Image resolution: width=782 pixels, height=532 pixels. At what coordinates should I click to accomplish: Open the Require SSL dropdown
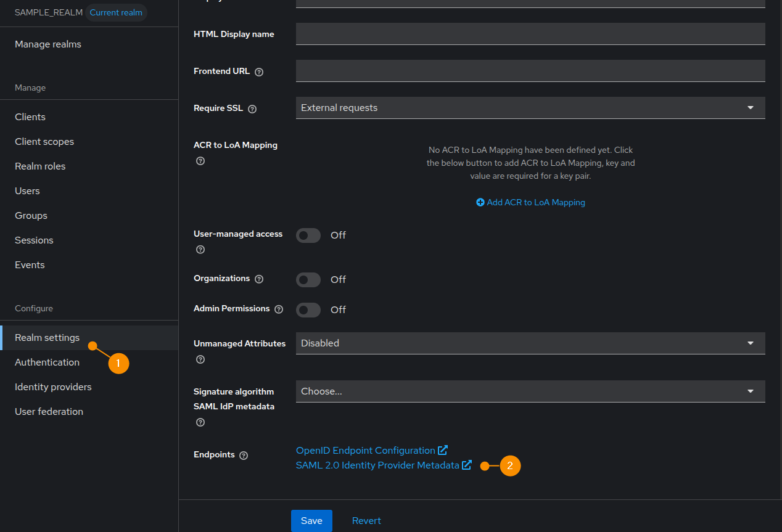(530, 108)
